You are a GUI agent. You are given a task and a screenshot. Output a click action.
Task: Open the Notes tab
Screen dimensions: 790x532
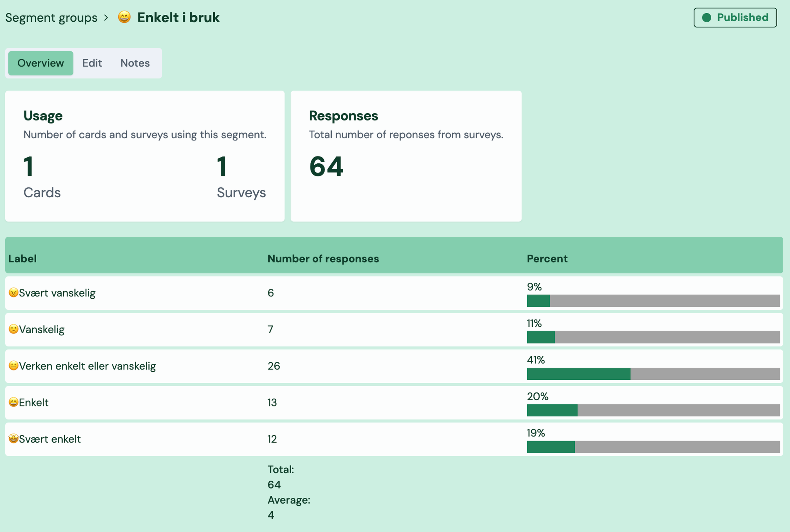(135, 63)
